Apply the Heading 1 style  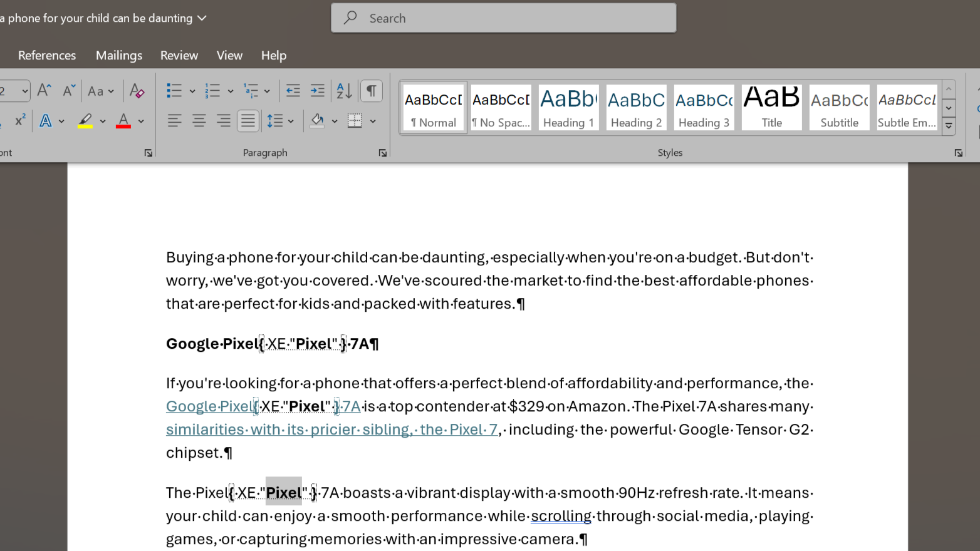pos(569,108)
